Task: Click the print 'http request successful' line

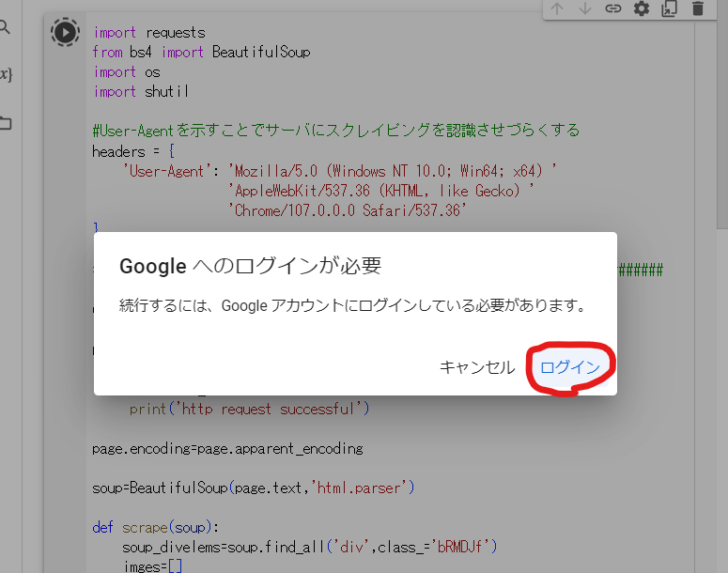Action: (249, 409)
